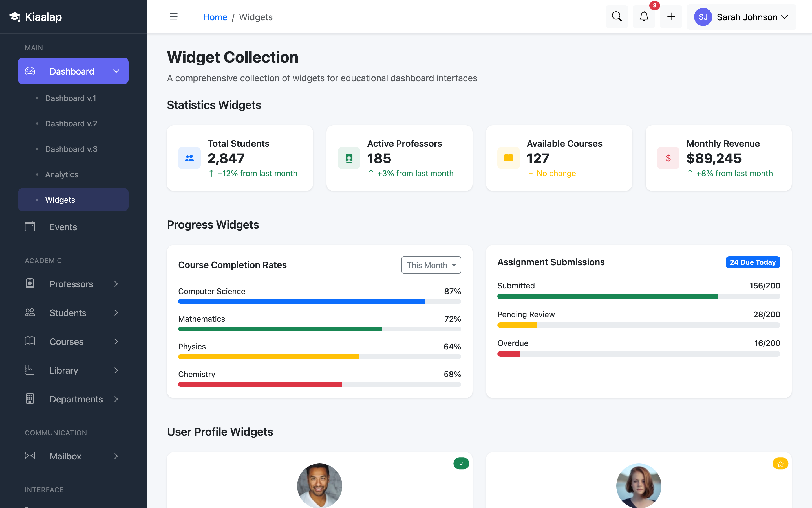Click the green verified check badge
The width and height of the screenshot is (812, 508).
tap(461, 464)
